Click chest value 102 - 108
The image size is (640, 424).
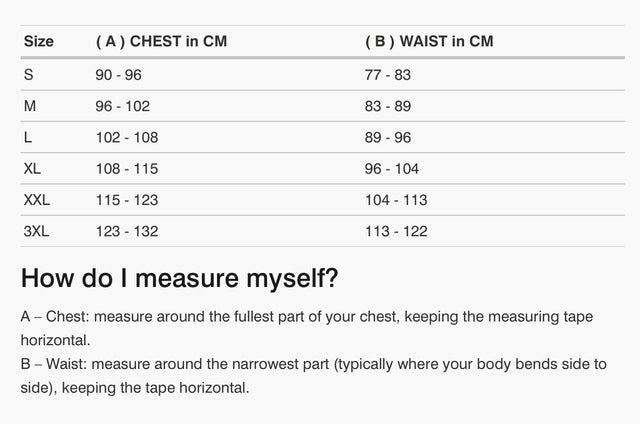126,137
